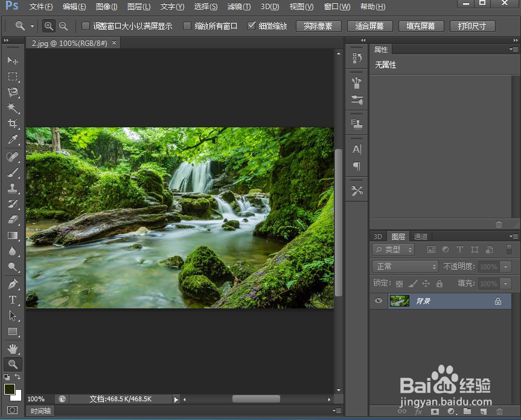The image size is (521, 420).
Task: Select the Zoom tool in toolbox
Action: point(13,364)
